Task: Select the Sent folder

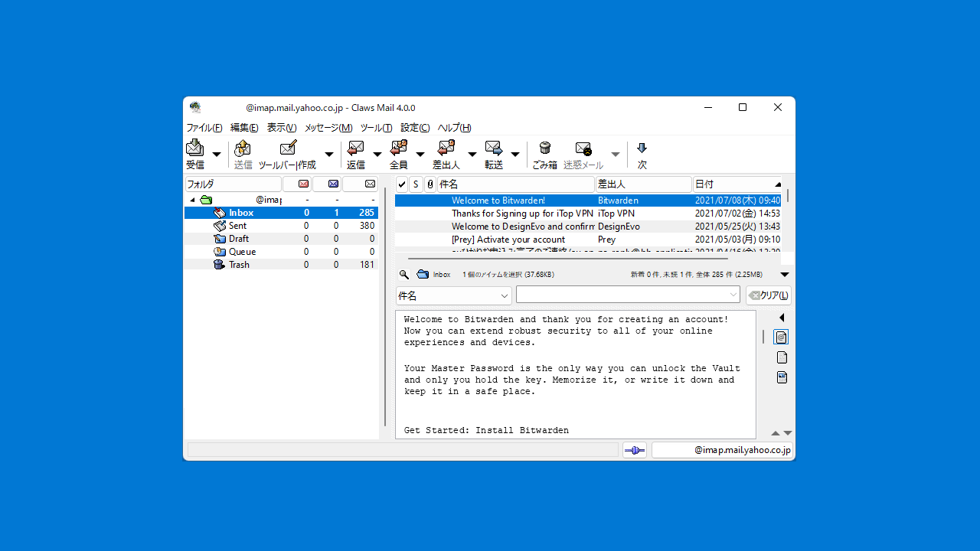Action: (x=281, y=226)
